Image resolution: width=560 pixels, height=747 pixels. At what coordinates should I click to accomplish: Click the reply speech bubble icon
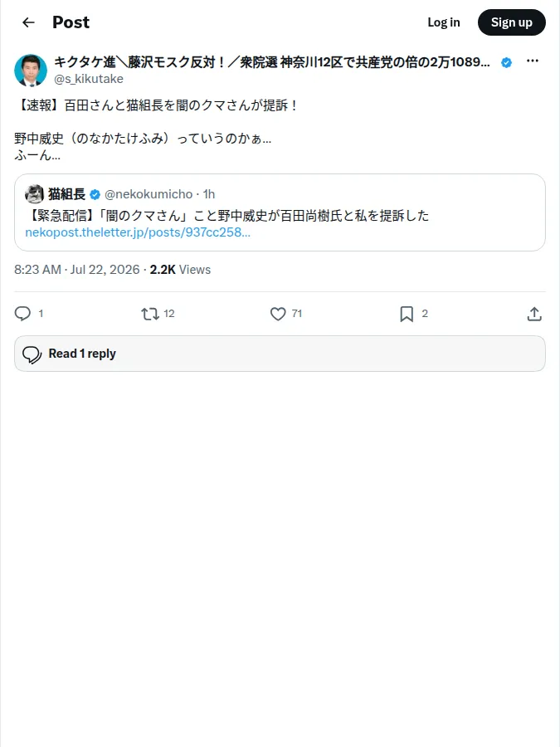pyautogui.click(x=22, y=314)
